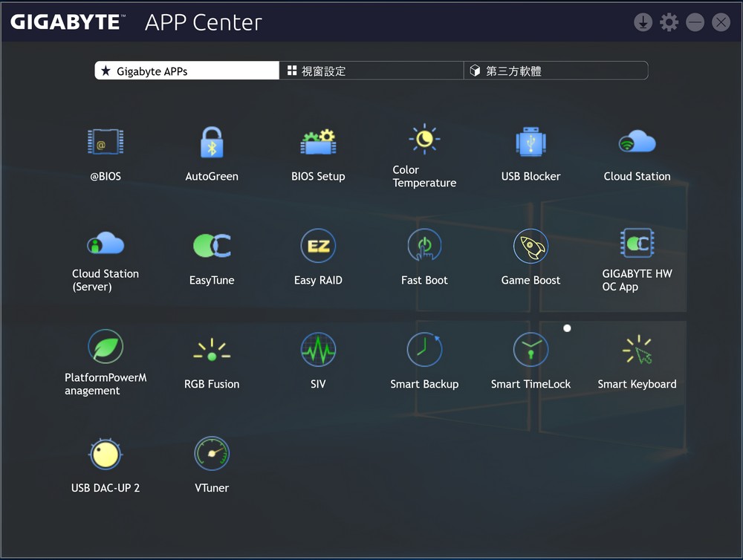The height and width of the screenshot is (560, 743).
Task: Open the Cloud Station wifi cloud icon
Action: point(637,142)
